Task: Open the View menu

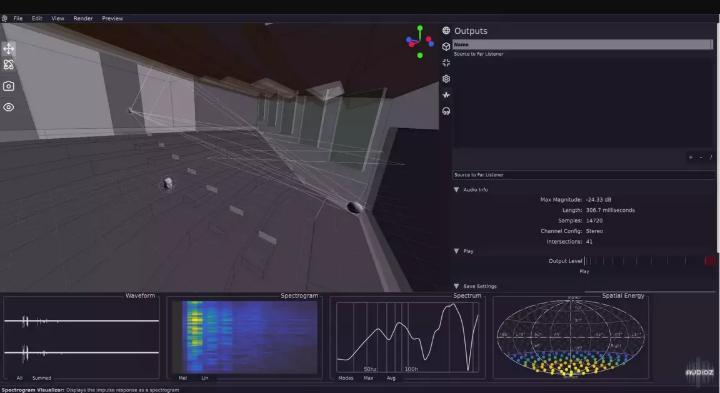Action: [x=58, y=18]
